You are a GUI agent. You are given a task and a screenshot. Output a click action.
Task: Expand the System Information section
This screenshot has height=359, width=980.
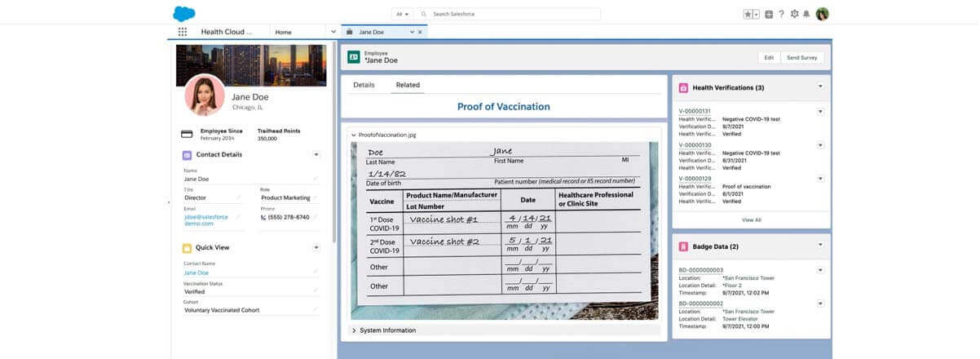pyautogui.click(x=353, y=330)
